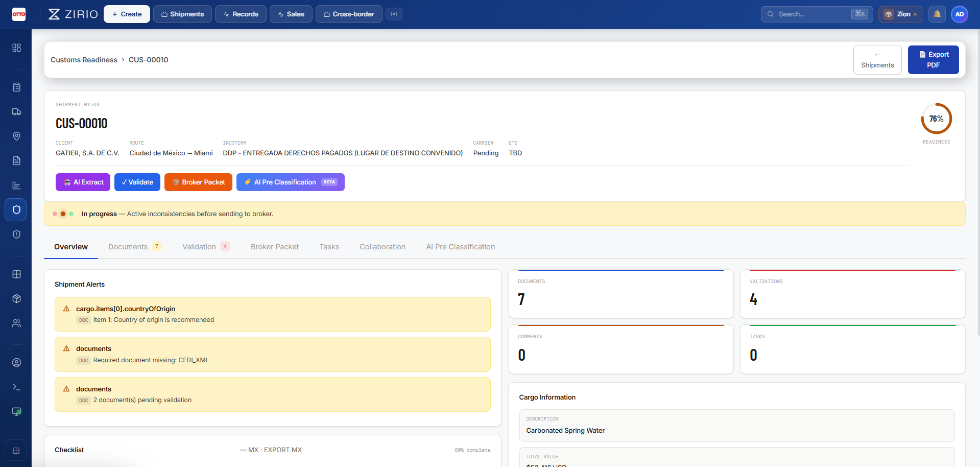The width and height of the screenshot is (980, 467).
Task: Open the Create menu
Action: [127, 14]
